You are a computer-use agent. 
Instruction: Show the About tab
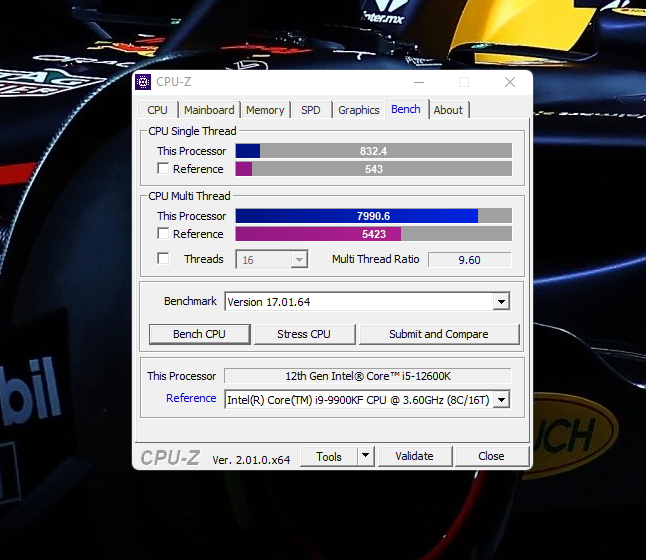click(x=448, y=110)
